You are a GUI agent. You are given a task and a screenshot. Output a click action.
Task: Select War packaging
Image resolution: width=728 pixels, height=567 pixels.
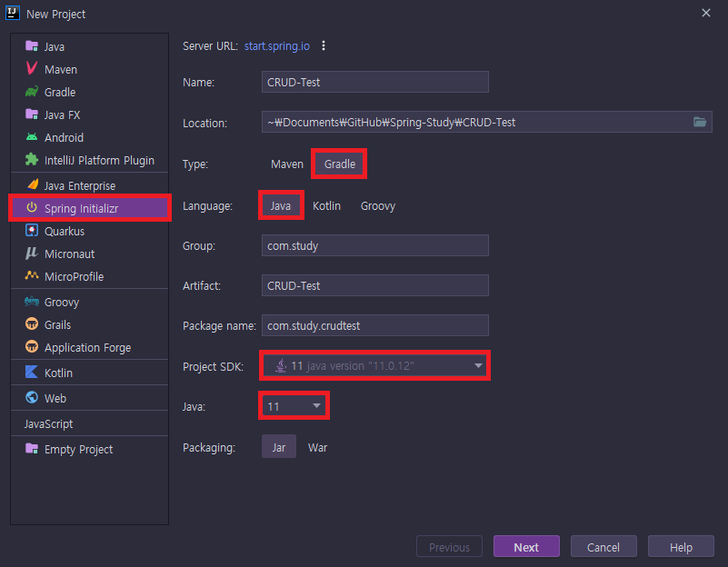point(317,447)
